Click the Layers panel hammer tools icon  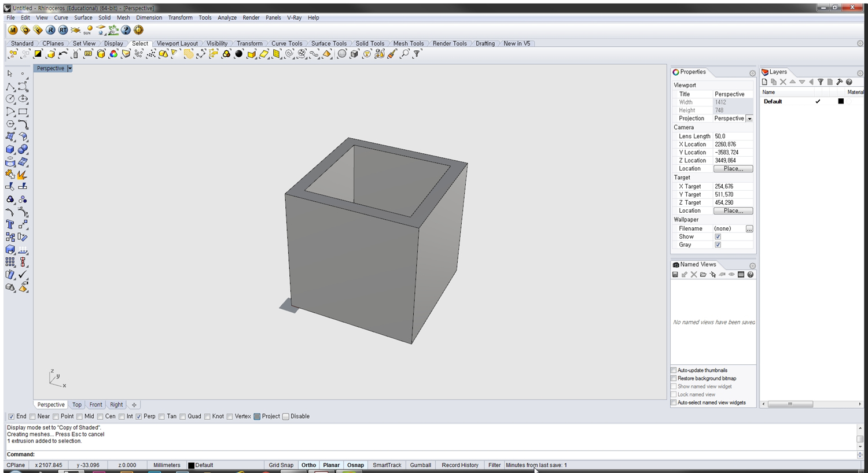tap(840, 82)
